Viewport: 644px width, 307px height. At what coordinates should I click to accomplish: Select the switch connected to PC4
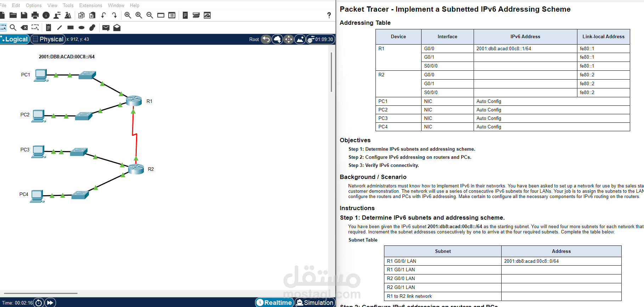pyautogui.click(x=80, y=195)
